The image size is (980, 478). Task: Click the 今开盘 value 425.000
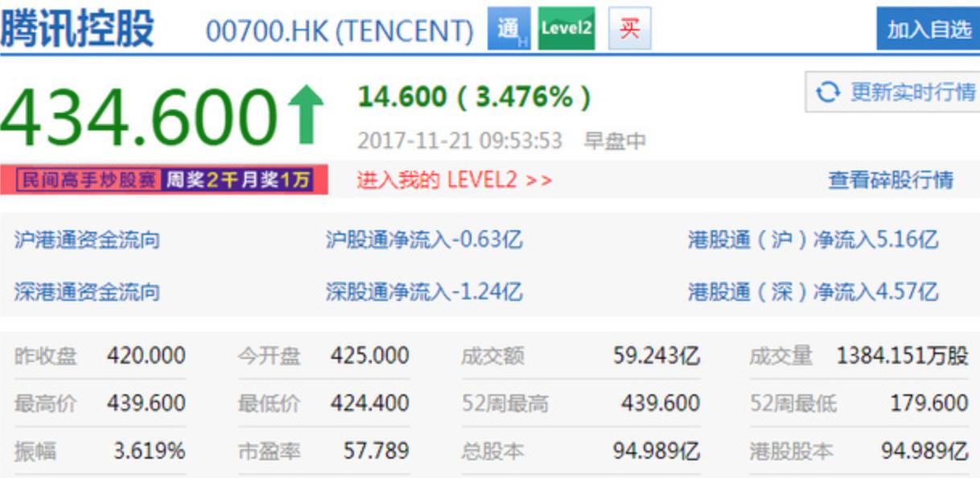point(369,356)
